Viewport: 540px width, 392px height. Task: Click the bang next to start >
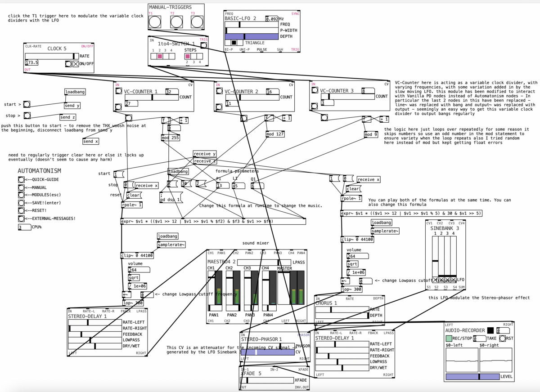(27, 104)
